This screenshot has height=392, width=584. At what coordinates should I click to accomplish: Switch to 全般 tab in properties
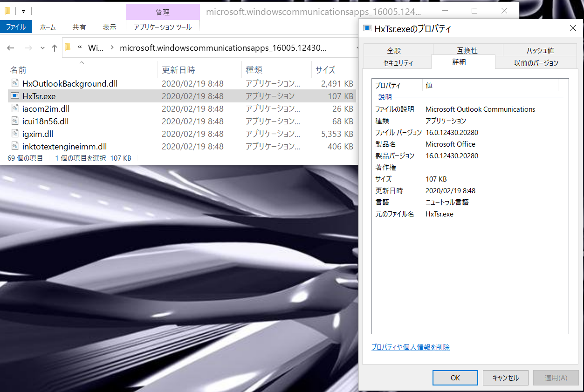pos(394,50)
